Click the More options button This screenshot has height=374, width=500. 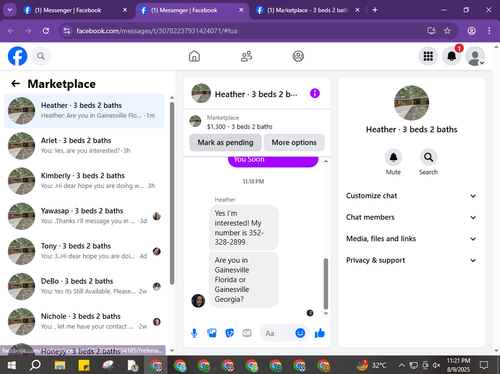(294, 142)
